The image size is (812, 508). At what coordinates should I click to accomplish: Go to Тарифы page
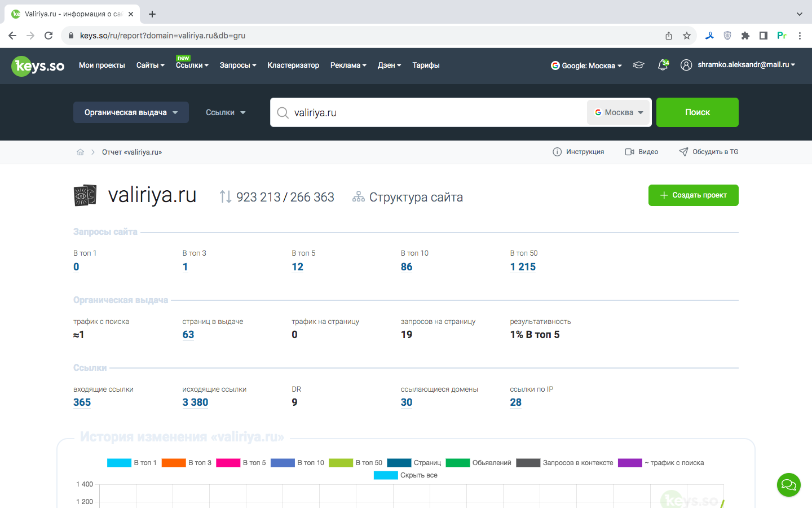pyautogui.click(x=426, y=65)
